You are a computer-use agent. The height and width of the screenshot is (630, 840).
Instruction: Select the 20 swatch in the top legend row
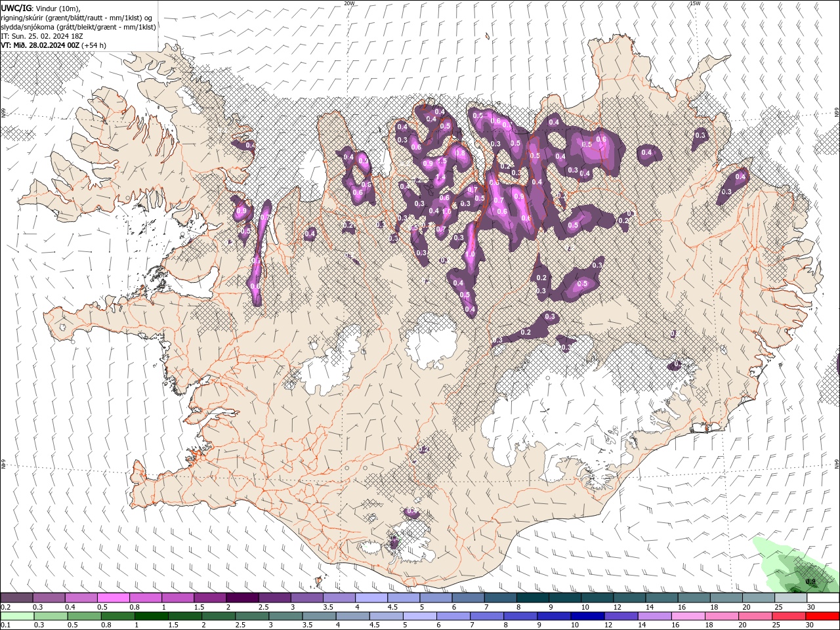tap(759, 598)
